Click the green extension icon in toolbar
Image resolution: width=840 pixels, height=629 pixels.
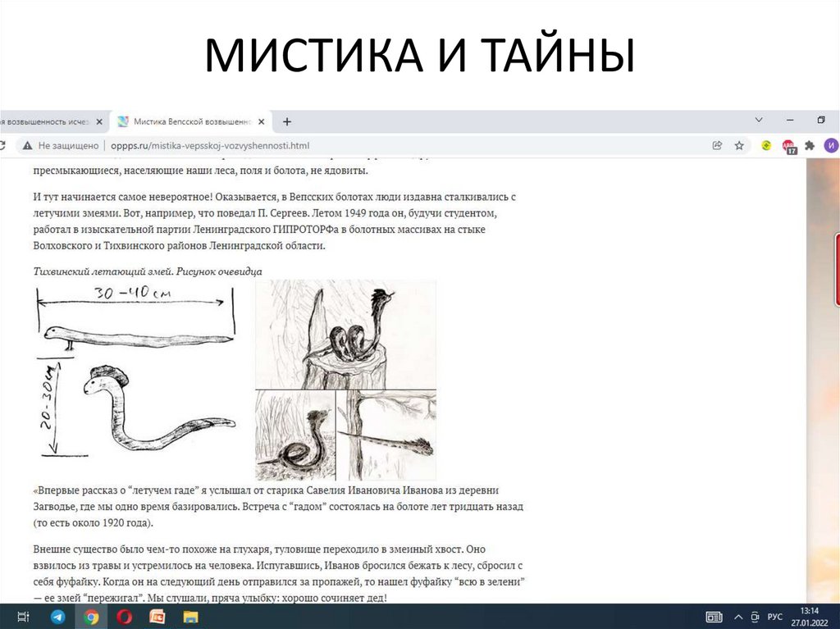[766, 146]
